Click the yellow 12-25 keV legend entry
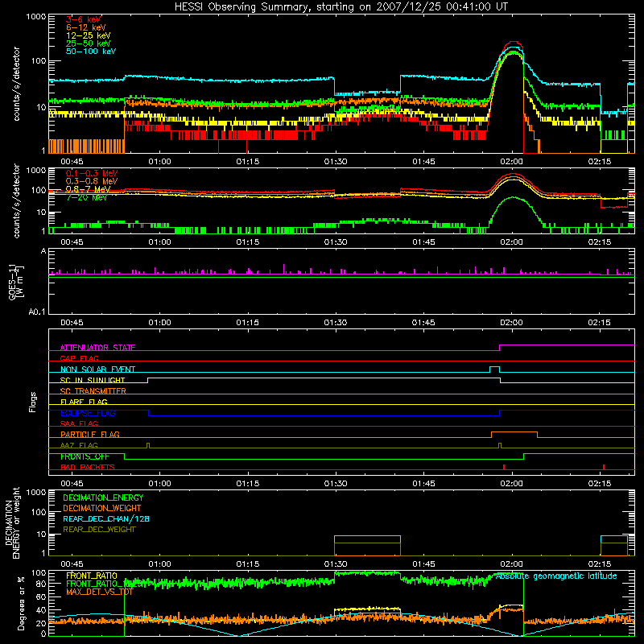644x644 pixels. (88, 35)
